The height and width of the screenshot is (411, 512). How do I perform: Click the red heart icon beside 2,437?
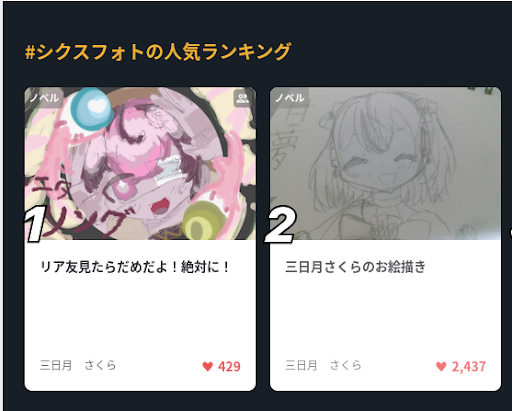point(441,366)
